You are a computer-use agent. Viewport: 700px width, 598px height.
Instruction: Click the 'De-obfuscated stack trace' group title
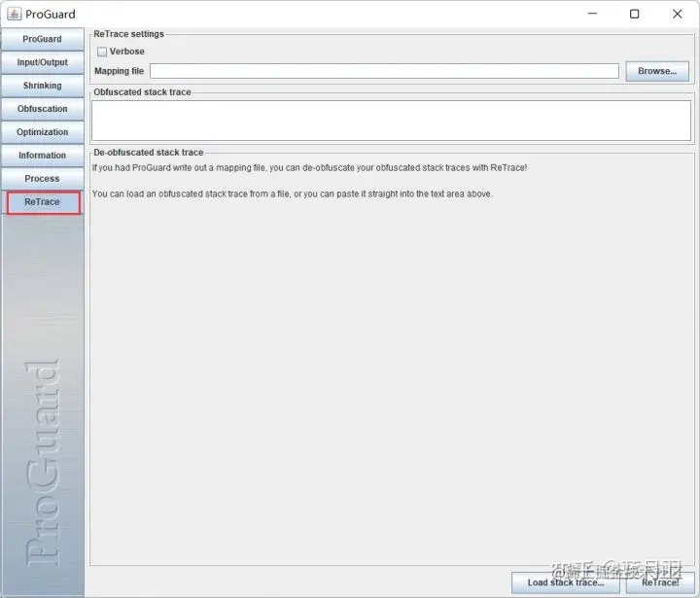pos(148,153)
